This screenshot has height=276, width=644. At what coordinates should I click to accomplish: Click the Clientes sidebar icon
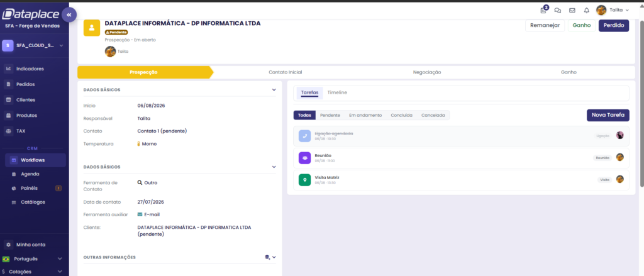click(x=8, y=100)
